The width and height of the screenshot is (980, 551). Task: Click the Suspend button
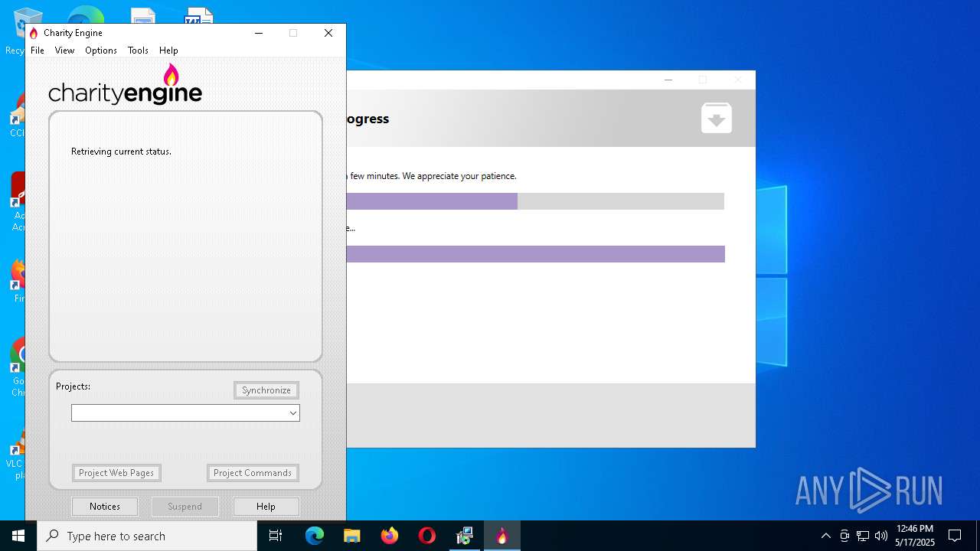[185, 507]
